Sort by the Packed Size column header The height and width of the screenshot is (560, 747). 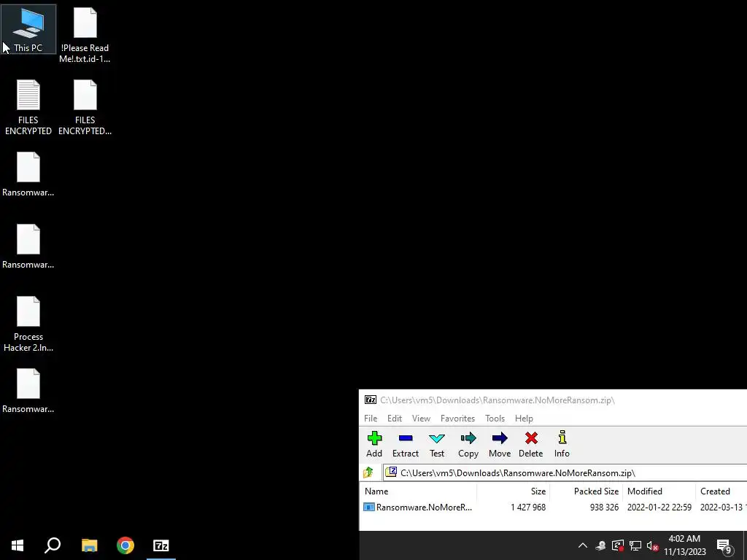(586, 491)
